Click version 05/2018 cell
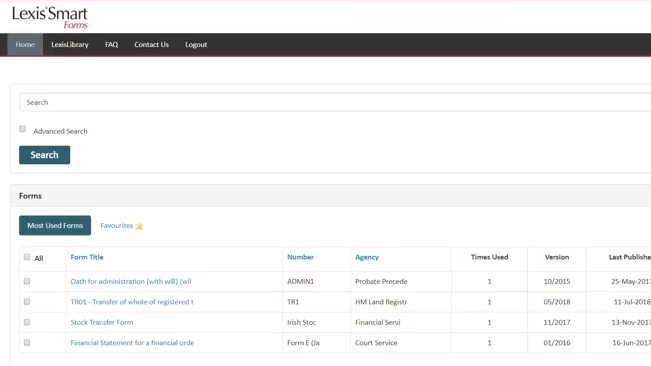This screenshot has width=651, height=366. pos(557,302)
